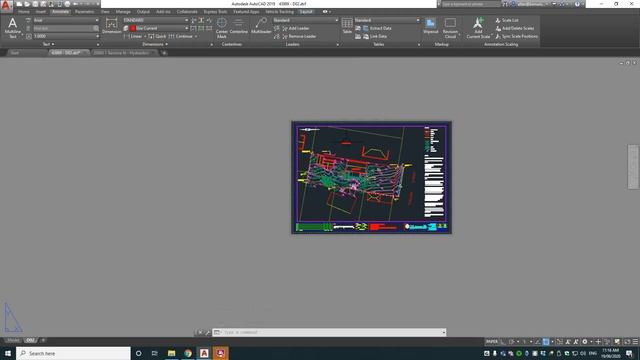Open the Use Current dimension layer dropdown
The width and height of the screenshot is (640, 360).
point(159,28)
